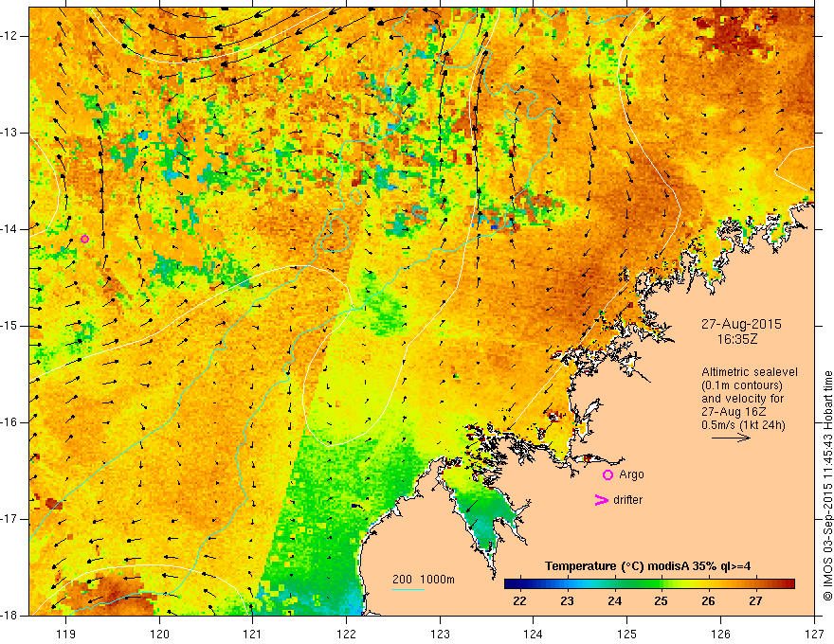Click latitude axis label -14

pos(9,229)
